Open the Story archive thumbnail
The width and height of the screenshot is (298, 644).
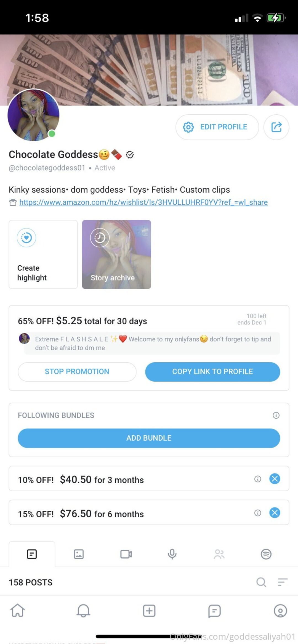[x=116, y=254]
